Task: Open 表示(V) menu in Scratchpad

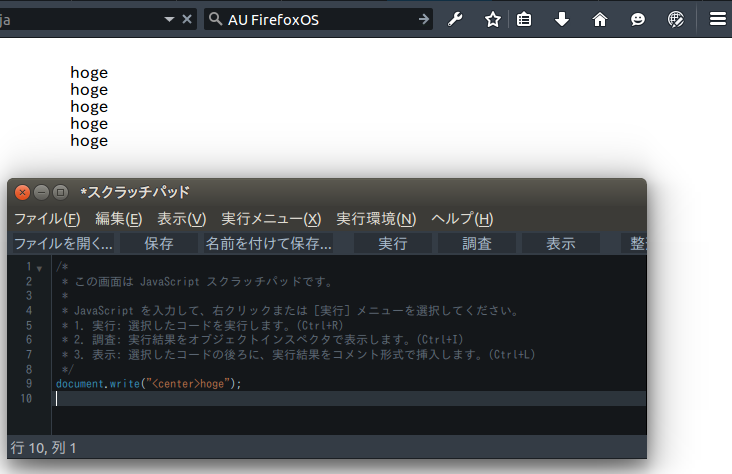Action: click(x=182, y=219)
